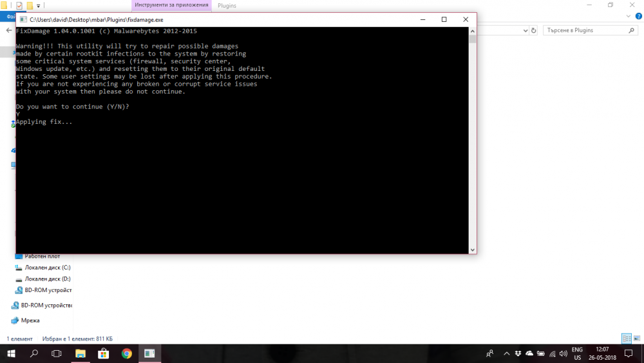Click quick access new folder icon

click(30, 5)
